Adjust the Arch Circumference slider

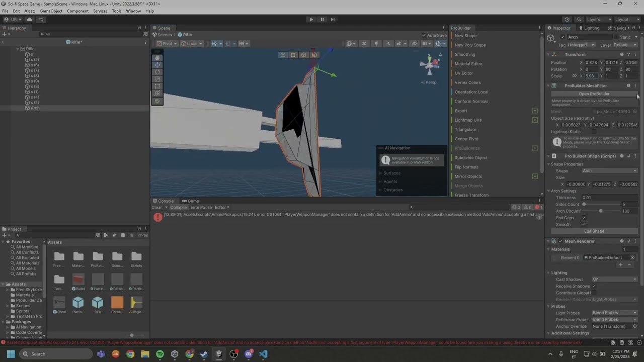(x=601, y=211)
